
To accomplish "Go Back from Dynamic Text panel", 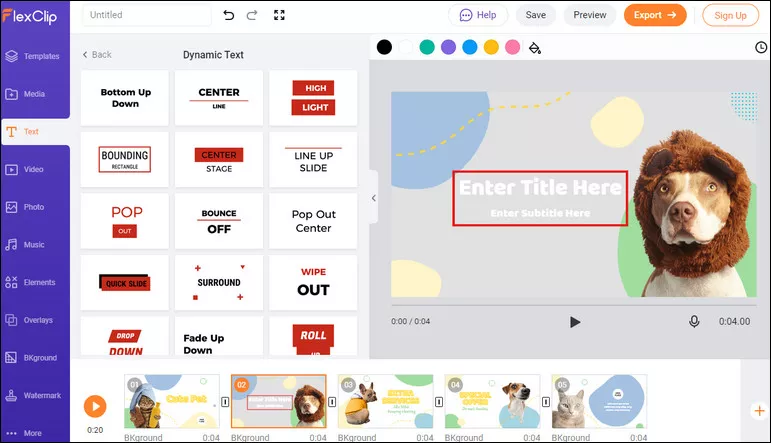I will [97, 55].
